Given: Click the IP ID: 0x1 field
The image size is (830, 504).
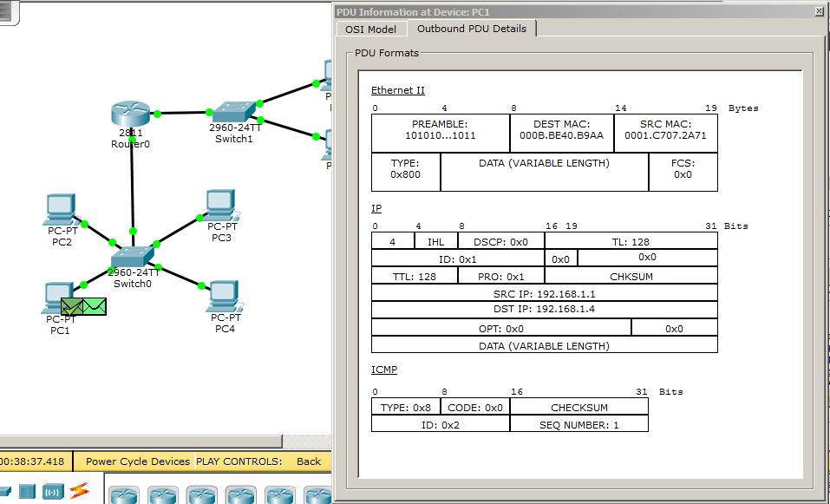Looking at the screenshot, I should (458, 259).
